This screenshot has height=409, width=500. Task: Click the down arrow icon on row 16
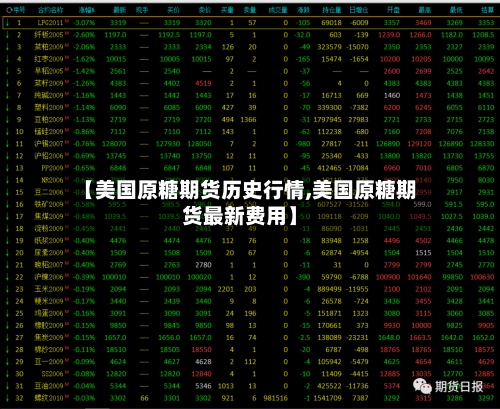(x=7, y=204)
